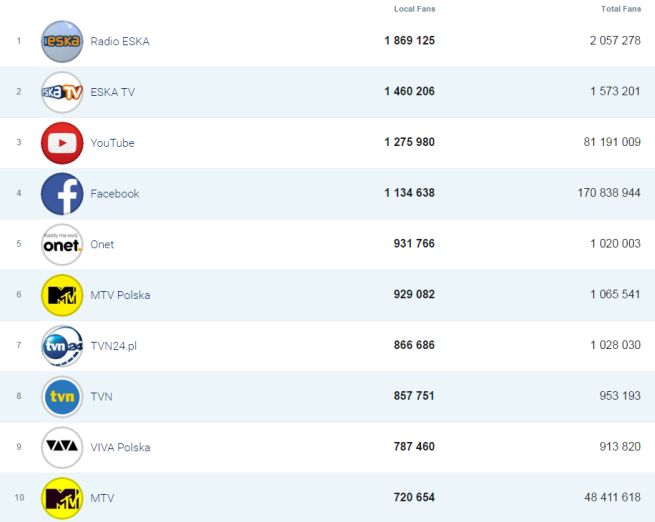Open the Facebook name link

(x=115, y=194)
